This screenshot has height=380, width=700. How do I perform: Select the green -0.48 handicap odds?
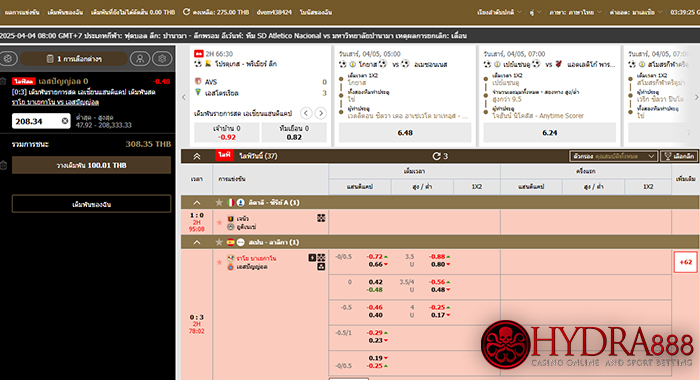tap(375, 289)
